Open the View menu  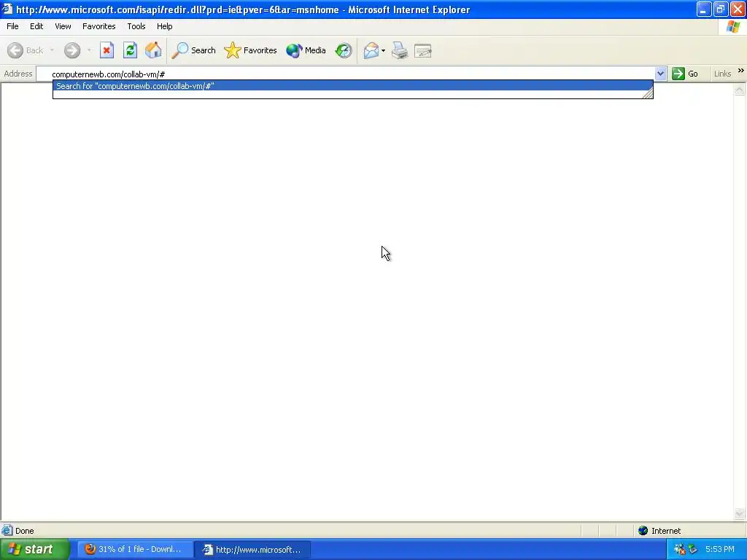(63, 26)
